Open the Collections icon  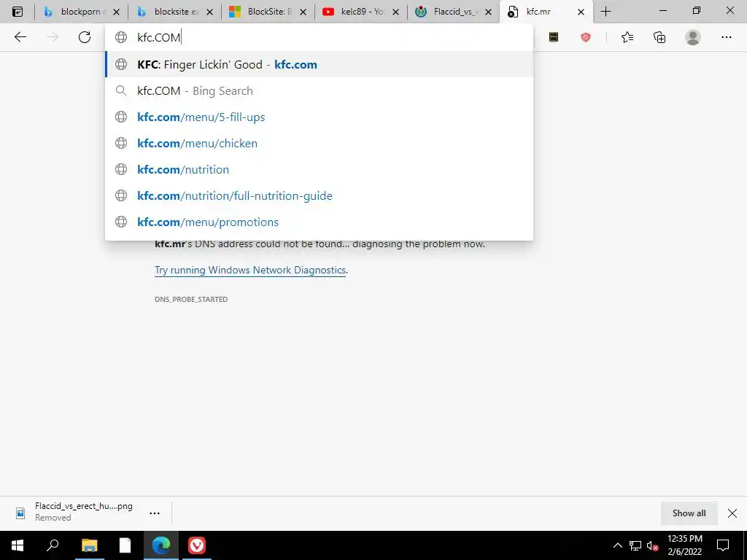659,37
